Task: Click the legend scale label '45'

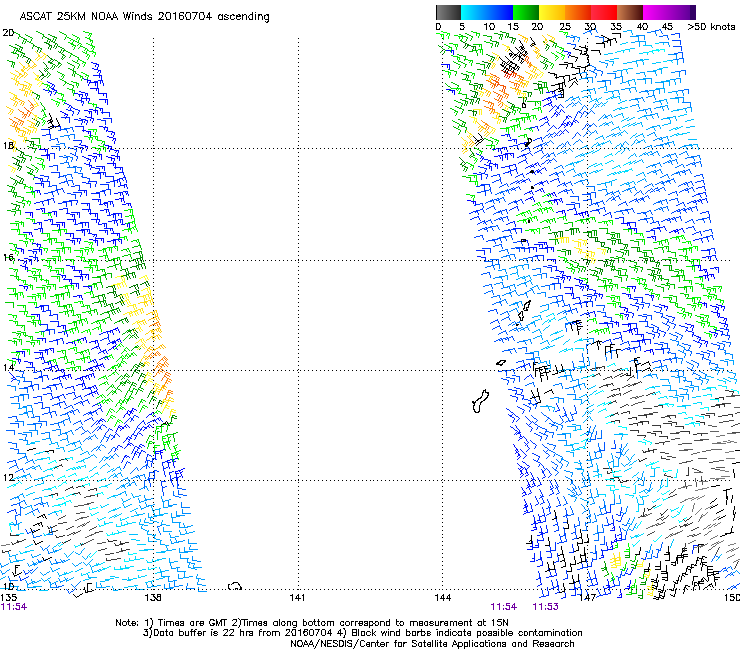Action: (x=667, y=27)
